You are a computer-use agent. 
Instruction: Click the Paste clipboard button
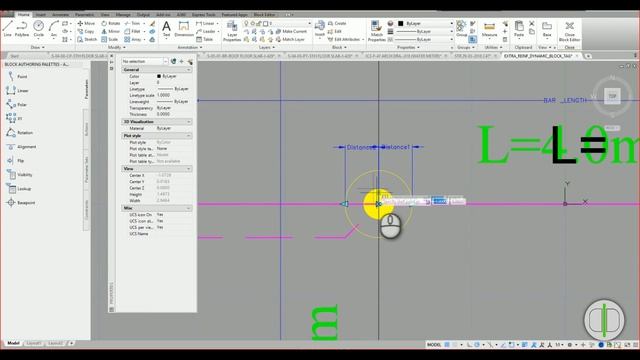(519, 29)
